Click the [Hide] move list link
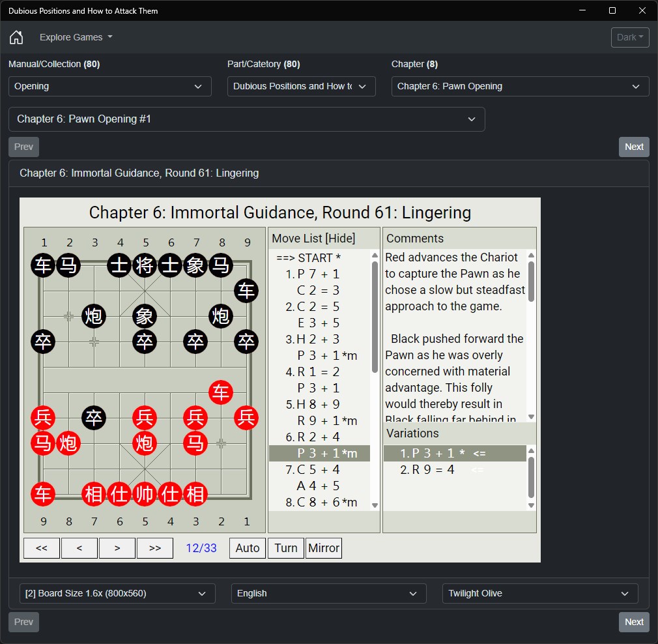Viewport: 658px width, 644px height. 341,239
